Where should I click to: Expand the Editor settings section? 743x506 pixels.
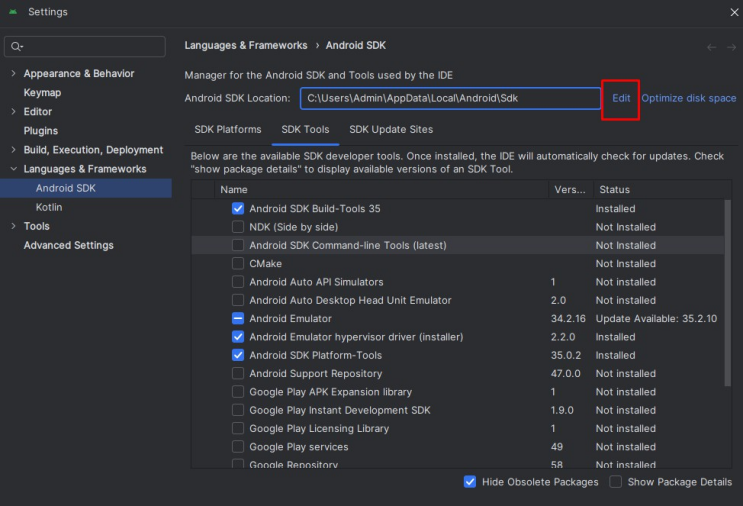[13, 112]
